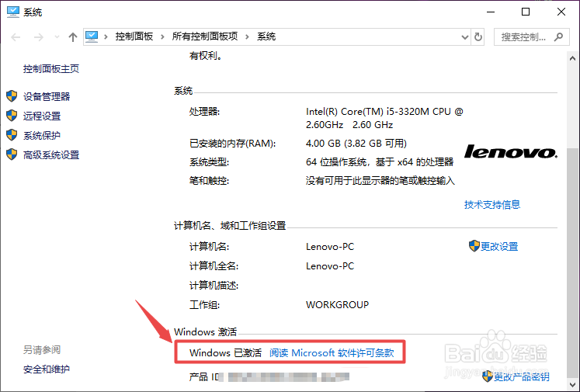Open 技术支持信息 link
The height and width of the screenshot is (392, 580).
point(492,204)
